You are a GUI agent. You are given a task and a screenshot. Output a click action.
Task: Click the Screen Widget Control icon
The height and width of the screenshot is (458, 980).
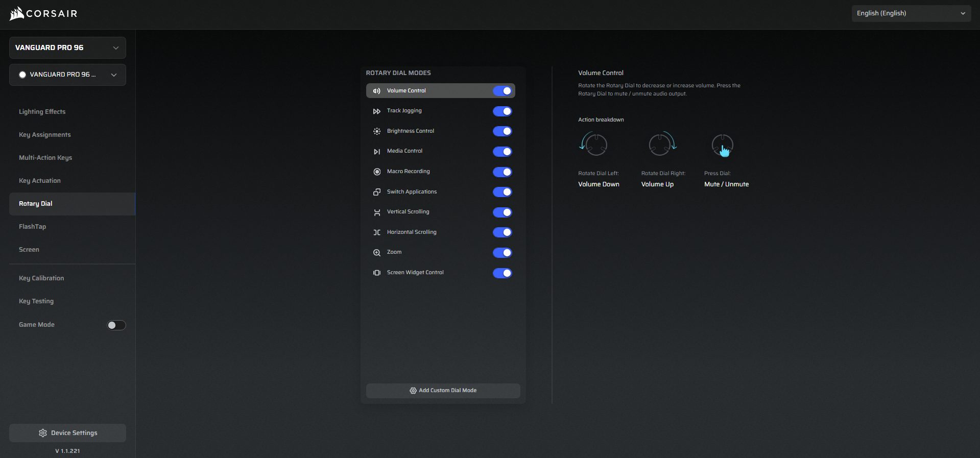377,273
